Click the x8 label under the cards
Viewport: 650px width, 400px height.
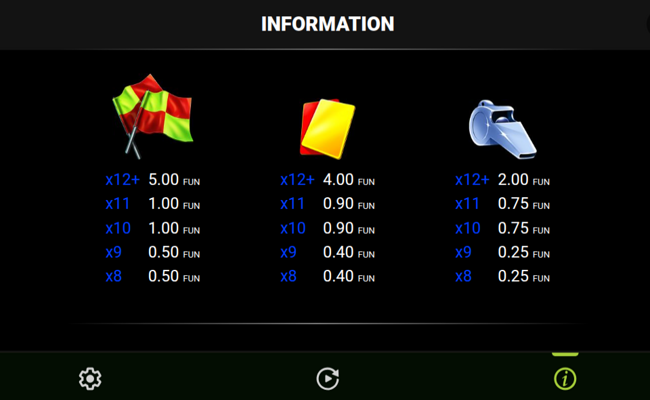(x=289, y=276)
